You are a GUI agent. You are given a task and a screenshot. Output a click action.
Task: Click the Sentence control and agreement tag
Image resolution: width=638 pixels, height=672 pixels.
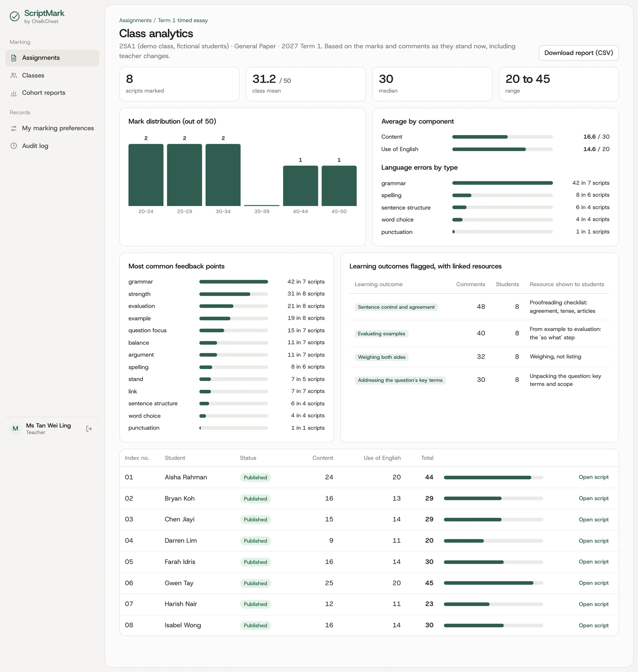[396, 307]
